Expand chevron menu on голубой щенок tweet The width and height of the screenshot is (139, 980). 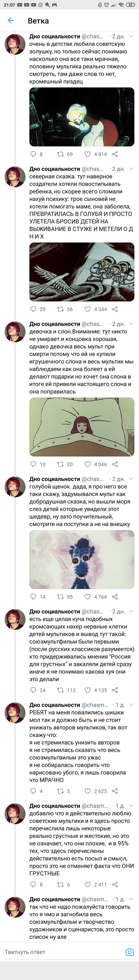point(131,479)
